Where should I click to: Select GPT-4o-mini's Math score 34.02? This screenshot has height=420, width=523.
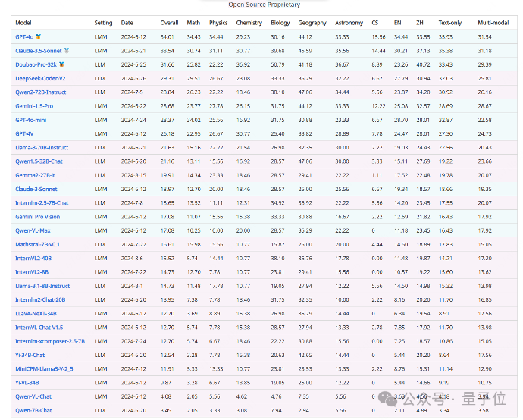coord(193,120)
